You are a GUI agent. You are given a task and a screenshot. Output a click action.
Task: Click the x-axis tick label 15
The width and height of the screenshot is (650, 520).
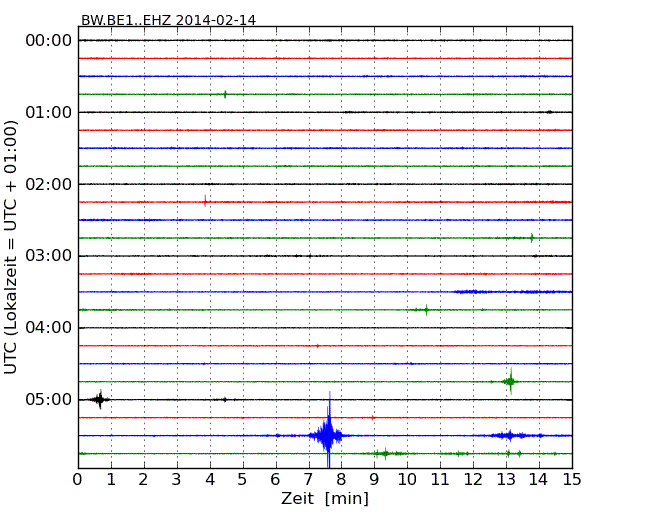point(572,480)
